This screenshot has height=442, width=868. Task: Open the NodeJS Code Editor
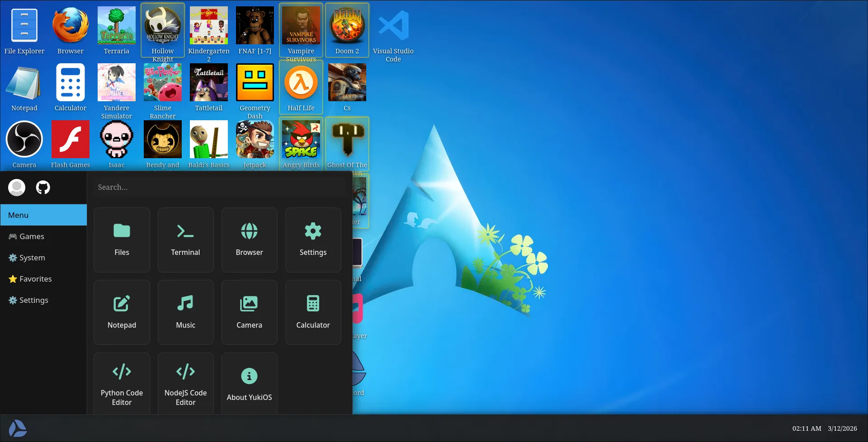(185, 382)
